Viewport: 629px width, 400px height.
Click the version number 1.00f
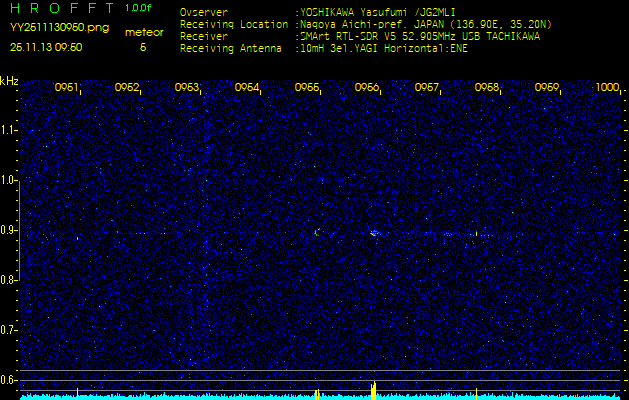(x=138, y=8)
